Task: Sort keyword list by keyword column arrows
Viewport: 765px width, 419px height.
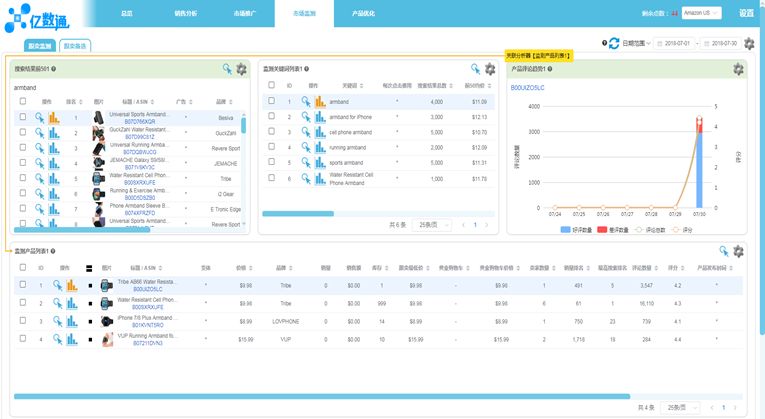Action: (x=362, y=86)
